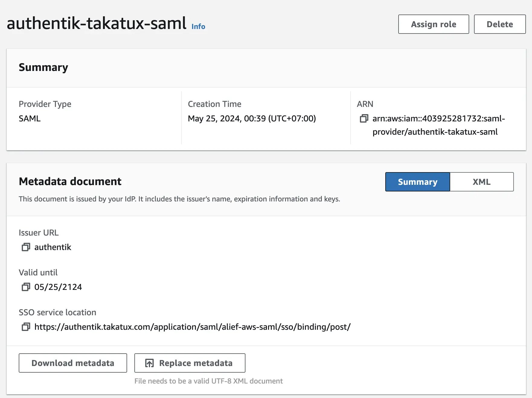Click the page title authentik-takatux-saml
Image resolution: width=532 pixels, height=398 pixels.
click(x=97, y=23)
